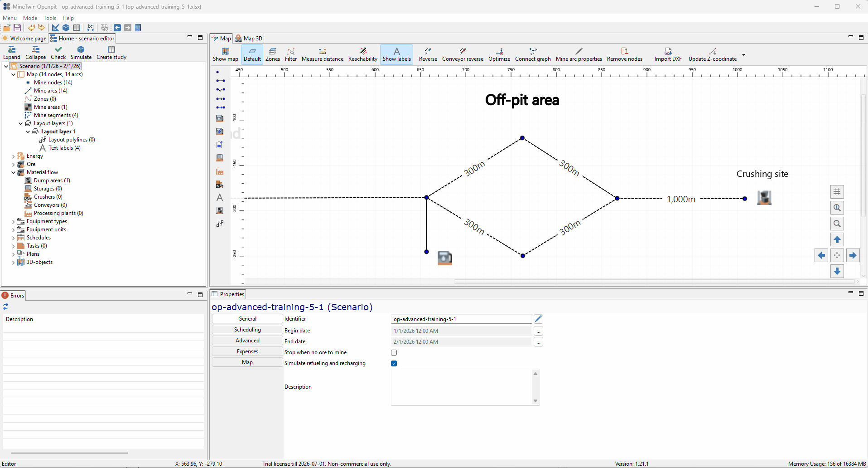Click the Save floppy disk icon
Screen dimensions: 868x468
[x=17, y=28]
